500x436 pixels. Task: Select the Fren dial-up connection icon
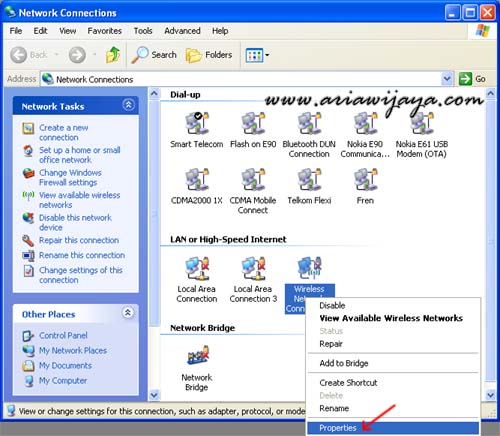pos(365,179)
